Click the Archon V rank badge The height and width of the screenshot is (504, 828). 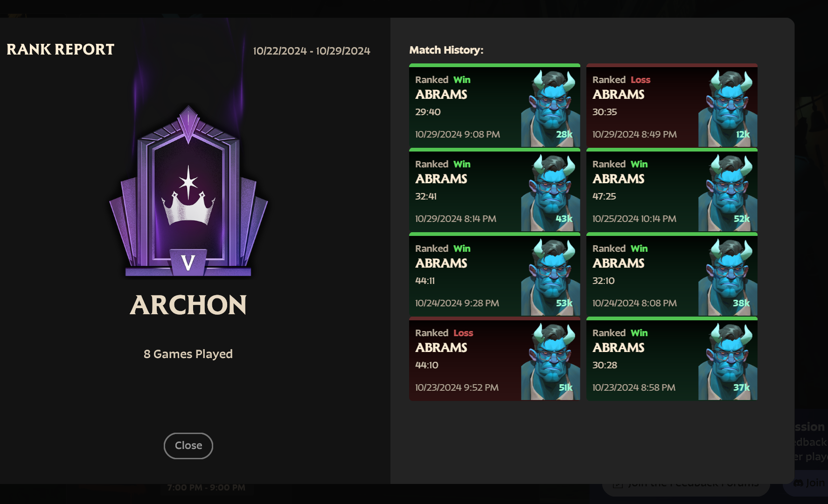[188, 191]
